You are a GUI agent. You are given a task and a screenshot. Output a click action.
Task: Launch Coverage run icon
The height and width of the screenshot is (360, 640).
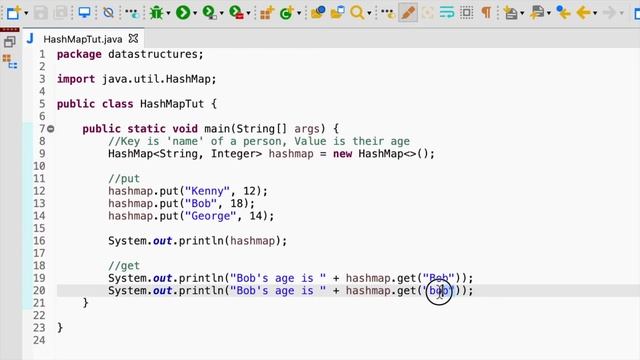(x=210, y=13)
